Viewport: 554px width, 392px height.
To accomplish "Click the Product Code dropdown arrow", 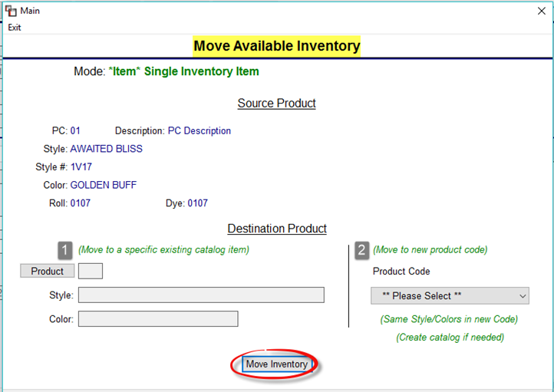I will tap(523, 296).
